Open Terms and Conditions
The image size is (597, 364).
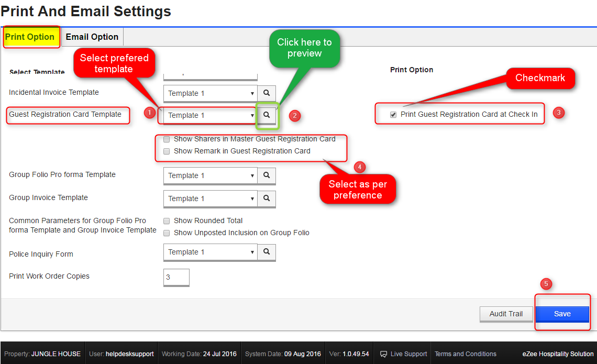coord(465,354)
